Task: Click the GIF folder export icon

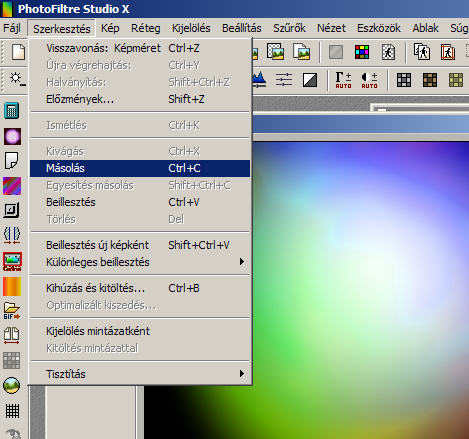Action: pos(12,311)
